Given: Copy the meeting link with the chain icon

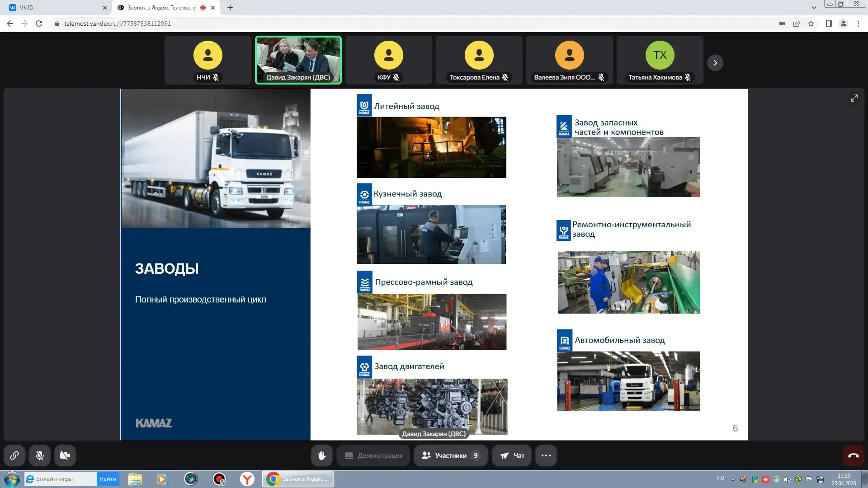Looking at the screenshot, I should (x=14, y=455).
